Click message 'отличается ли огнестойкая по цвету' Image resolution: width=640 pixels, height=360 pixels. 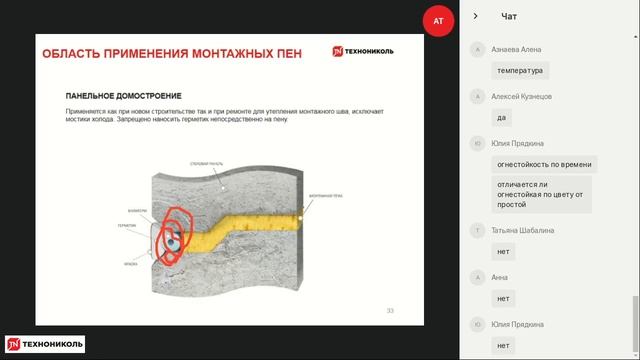click(541, 194)
